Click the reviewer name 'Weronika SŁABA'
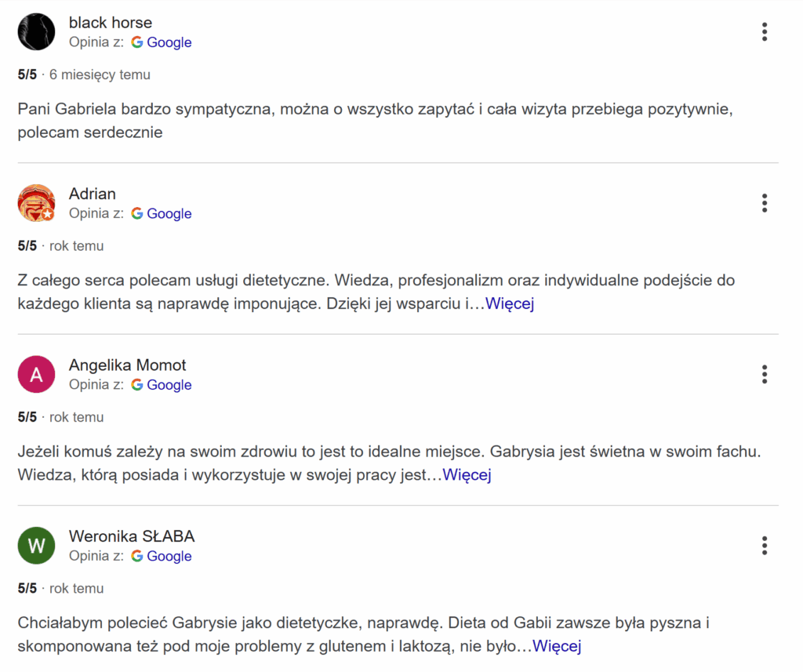The image size is (803, 672). point(132,536)
